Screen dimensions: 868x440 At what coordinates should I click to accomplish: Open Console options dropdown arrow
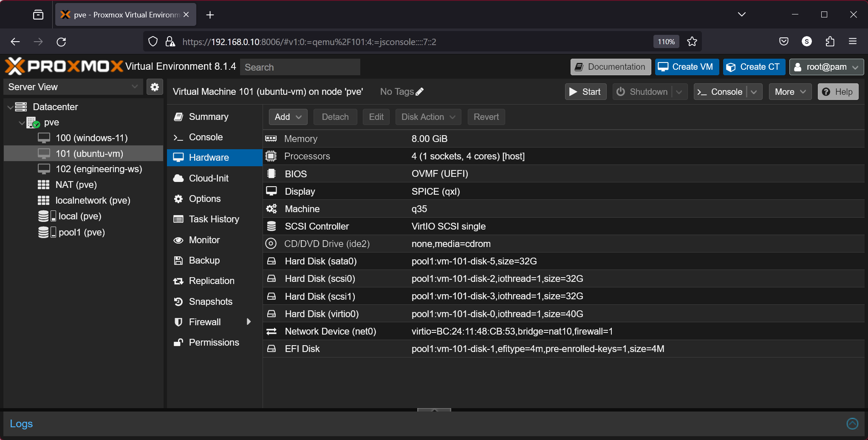point(754,92)
